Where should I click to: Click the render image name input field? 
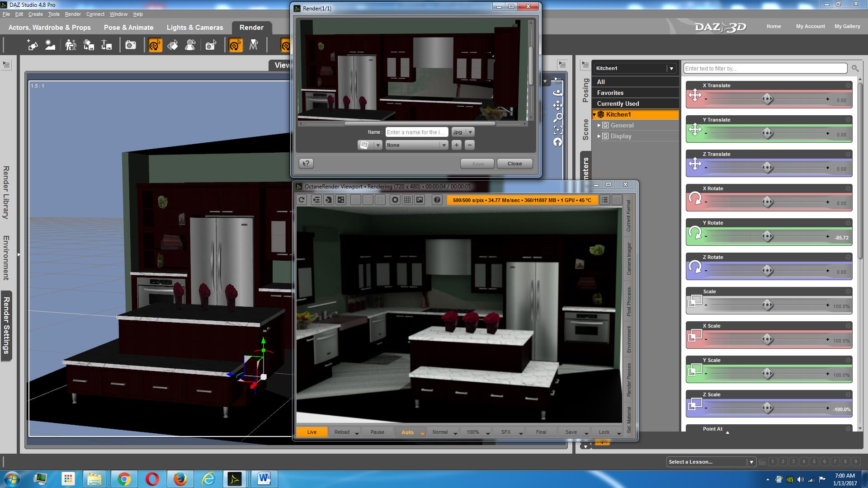[416, 132]
